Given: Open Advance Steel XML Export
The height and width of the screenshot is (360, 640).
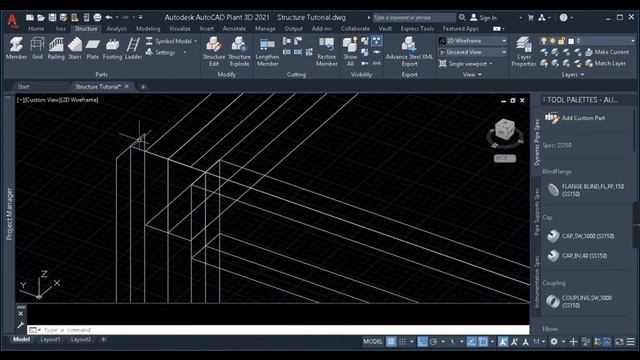Looking at the screenshot, I should 409,51.
